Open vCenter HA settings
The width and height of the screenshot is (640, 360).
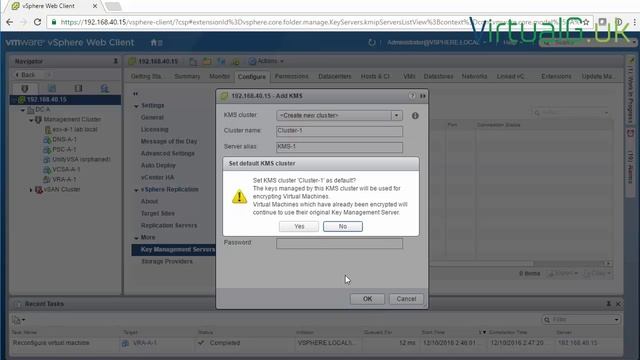(x=157, y=178)
